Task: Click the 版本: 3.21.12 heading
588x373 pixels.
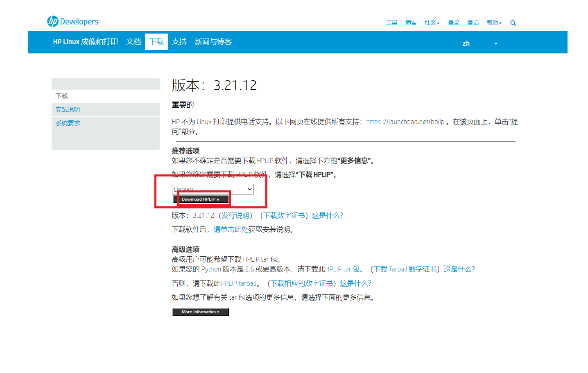Action: pos(214,85)
